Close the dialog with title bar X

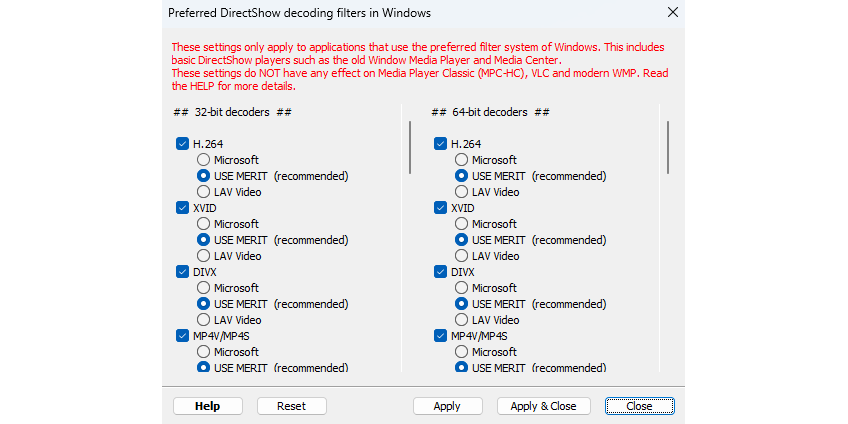click(672, 13)
